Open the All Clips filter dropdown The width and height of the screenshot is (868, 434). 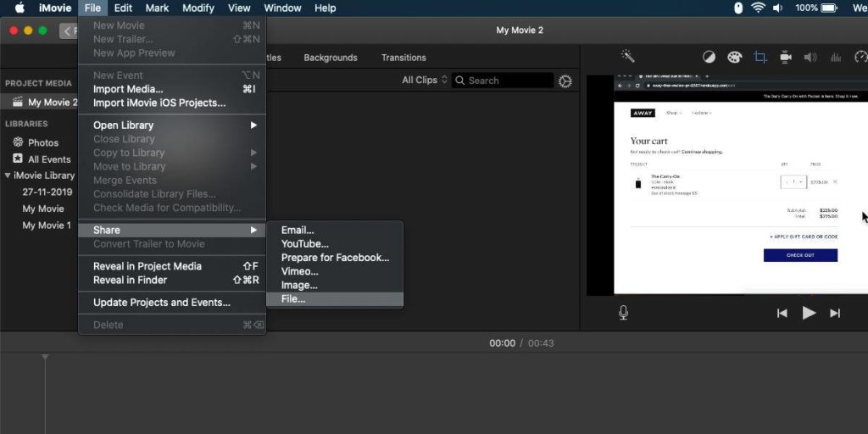click(425, 81)
